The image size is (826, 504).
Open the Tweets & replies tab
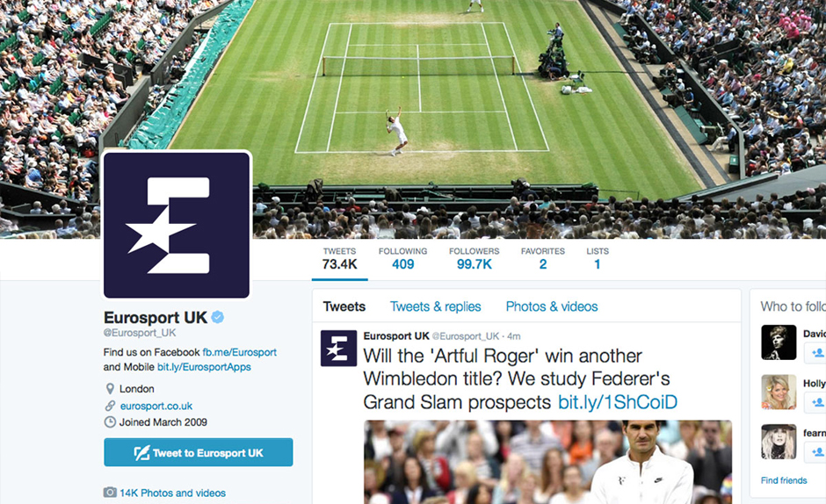[x=435, y=306]
